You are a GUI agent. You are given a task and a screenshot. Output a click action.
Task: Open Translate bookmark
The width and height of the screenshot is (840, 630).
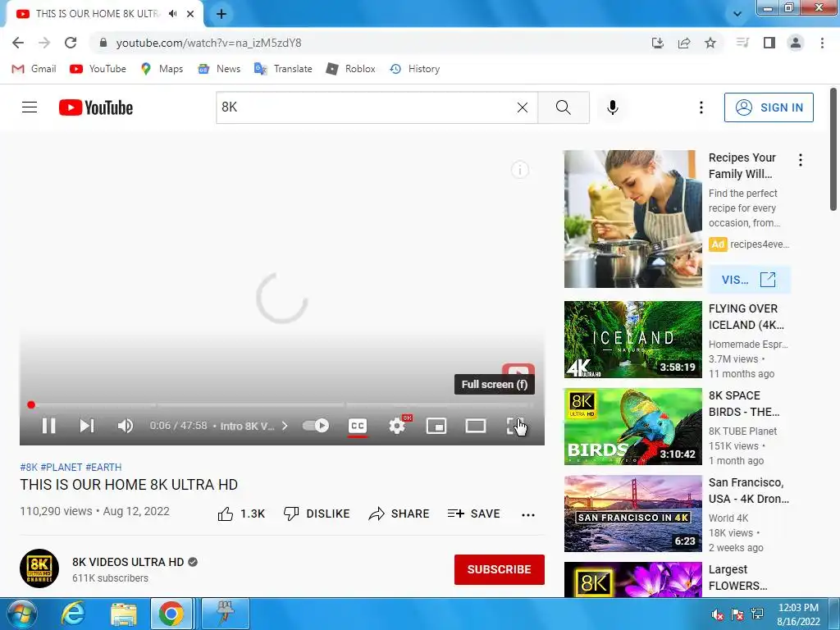click(x=283, y=69)
